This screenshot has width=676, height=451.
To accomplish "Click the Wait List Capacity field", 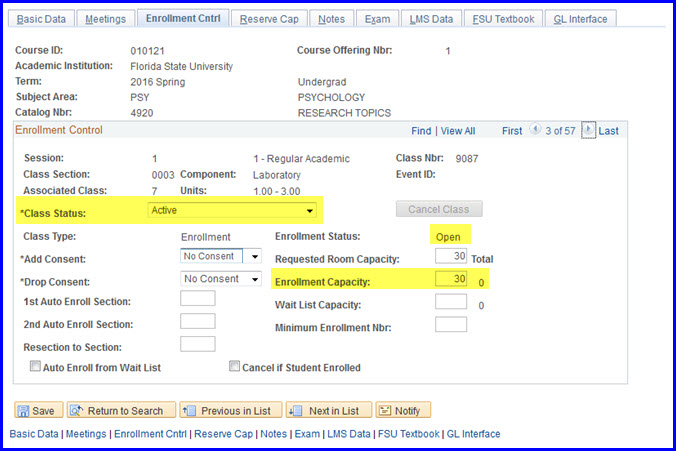I will [451, 301].
